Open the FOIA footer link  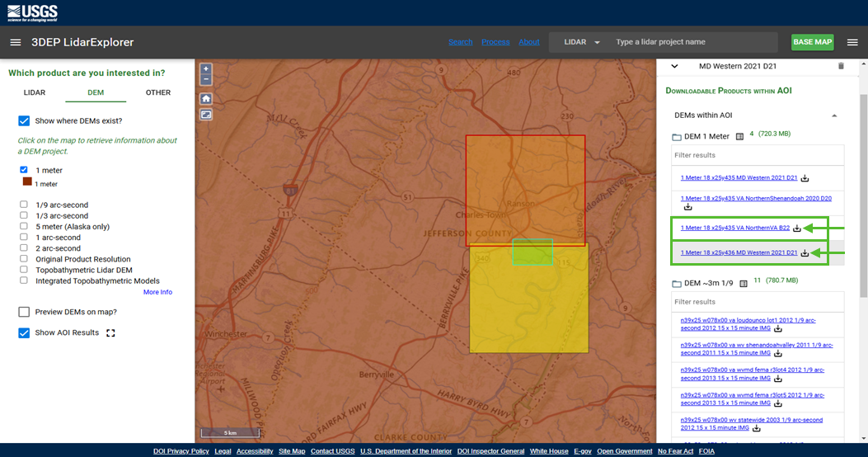[706, 451]
